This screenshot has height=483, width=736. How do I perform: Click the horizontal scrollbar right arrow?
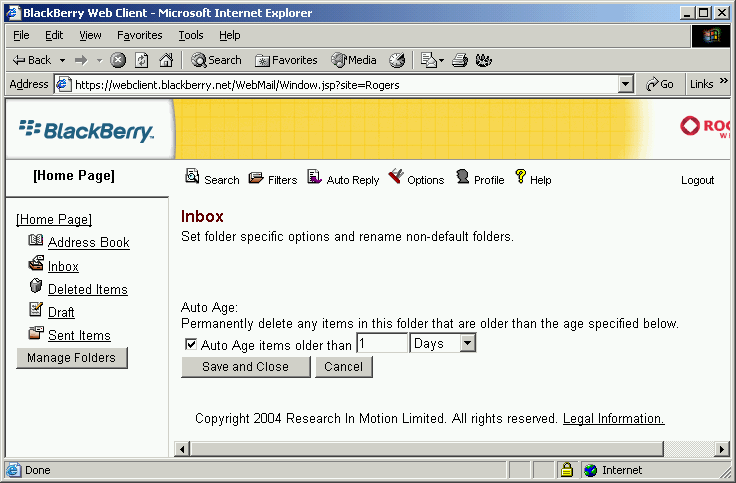(x=722, y=449)
